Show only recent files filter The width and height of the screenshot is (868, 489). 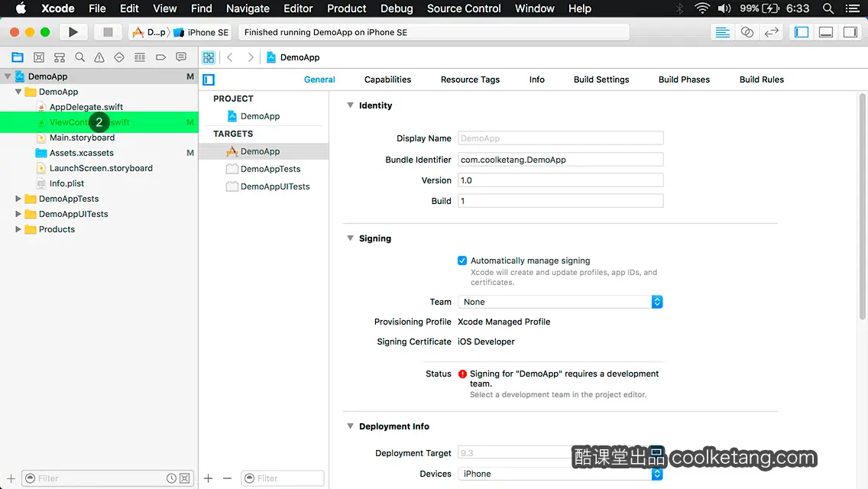(x=172, y=478)
